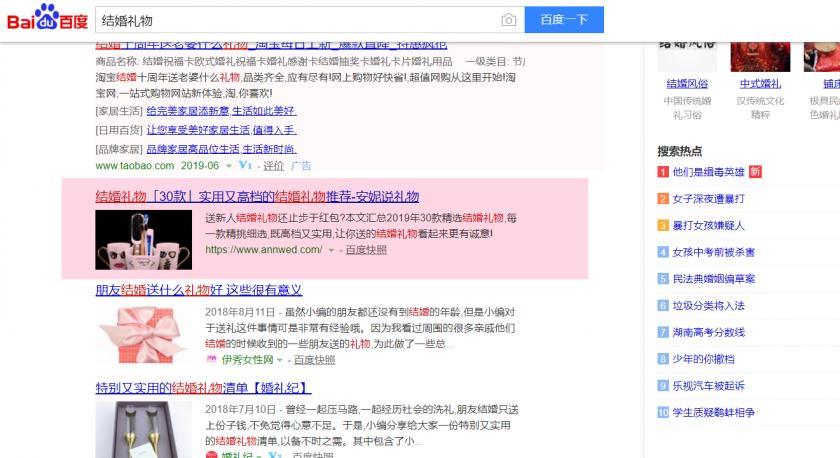Image resolution: width=840 pixels, height=458 pixels.
Task: Open camera image search in search box
Action: click(509, 20)
